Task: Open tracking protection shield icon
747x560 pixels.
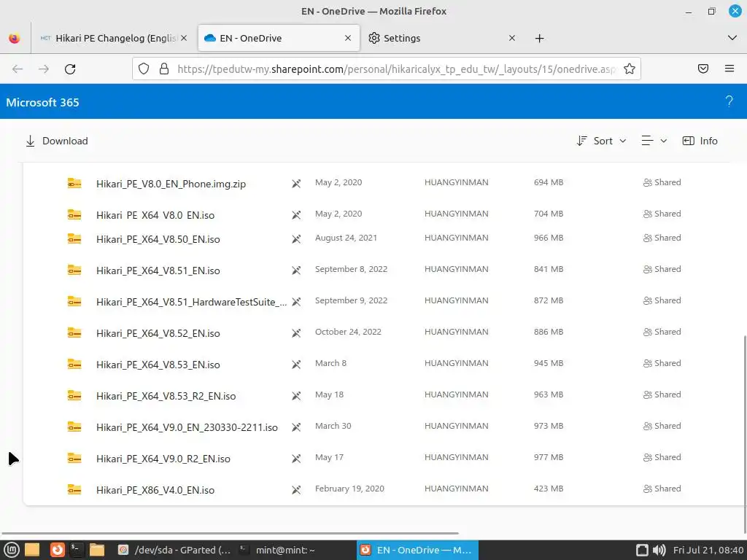Action: coord(144,69)
